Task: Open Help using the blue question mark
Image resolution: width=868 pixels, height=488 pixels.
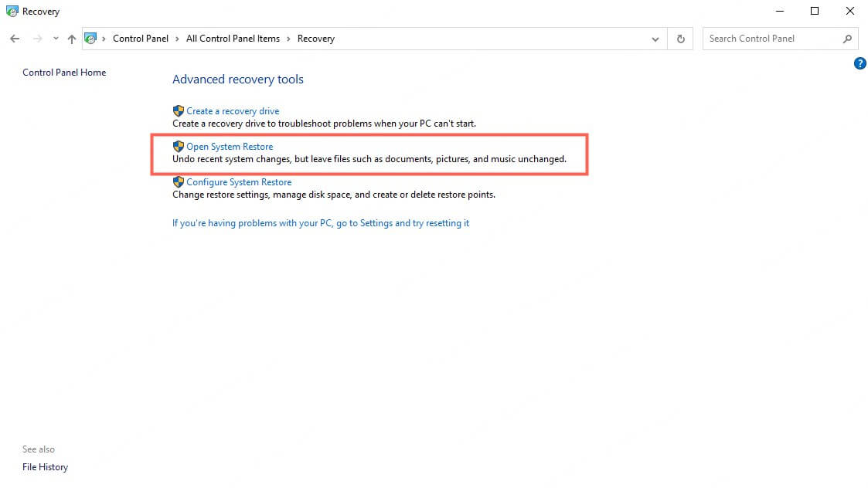Action: pos(859,63)
